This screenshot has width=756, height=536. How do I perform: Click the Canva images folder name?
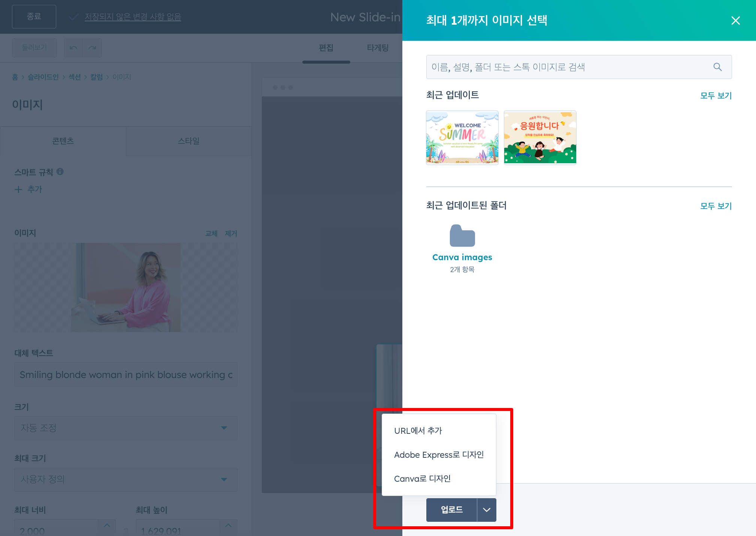tap(462, 257)
